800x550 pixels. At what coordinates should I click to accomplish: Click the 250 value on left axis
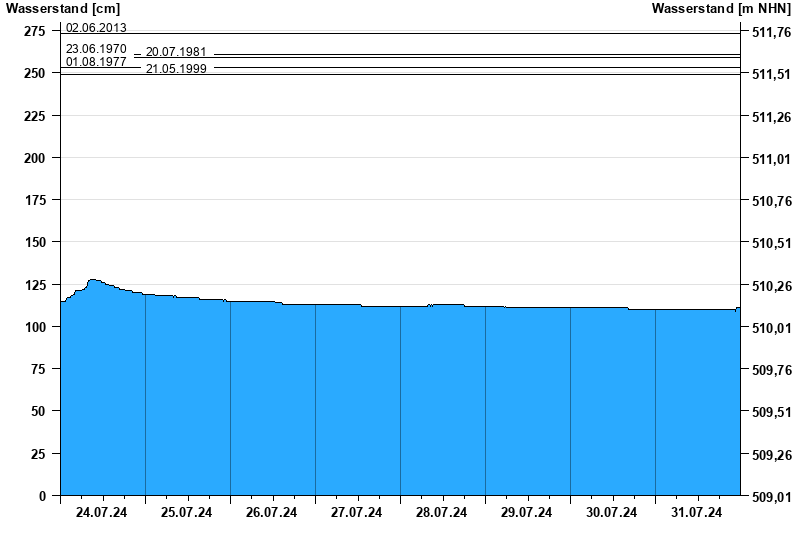35,74
